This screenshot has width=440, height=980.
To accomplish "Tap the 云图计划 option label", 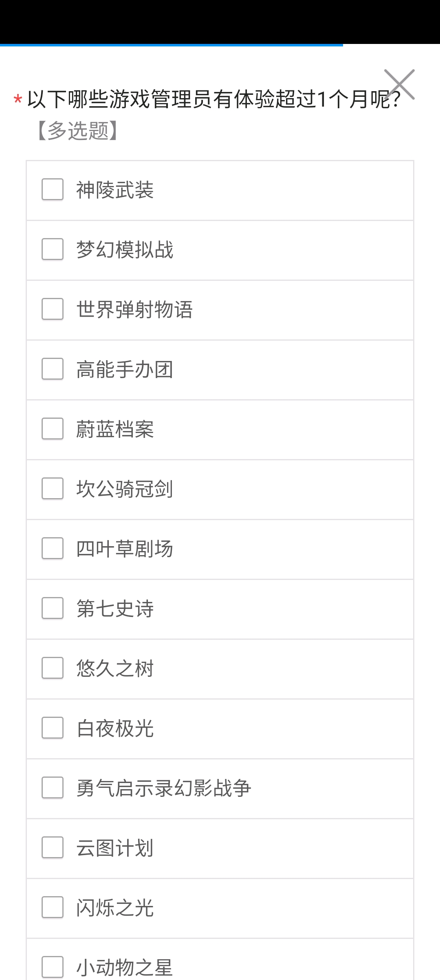I will (115, 848).
